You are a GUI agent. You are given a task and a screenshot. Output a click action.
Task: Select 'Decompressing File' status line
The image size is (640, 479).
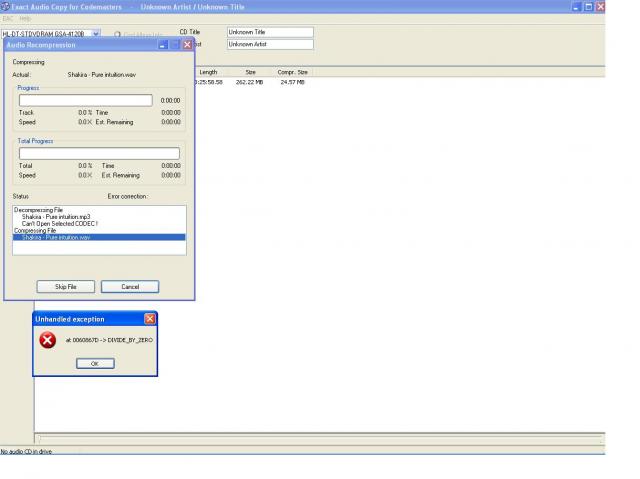click(38, 210)
